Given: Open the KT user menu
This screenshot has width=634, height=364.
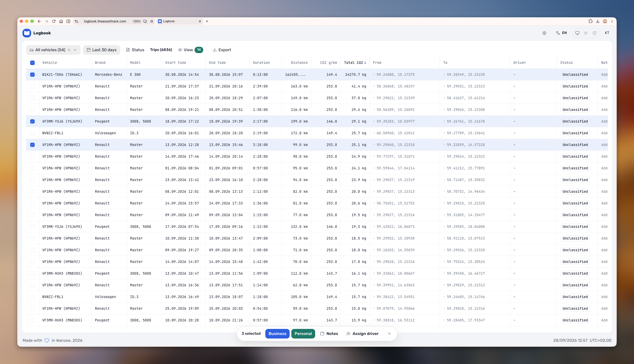Looking at the screenshot, I should coord(607,33).
